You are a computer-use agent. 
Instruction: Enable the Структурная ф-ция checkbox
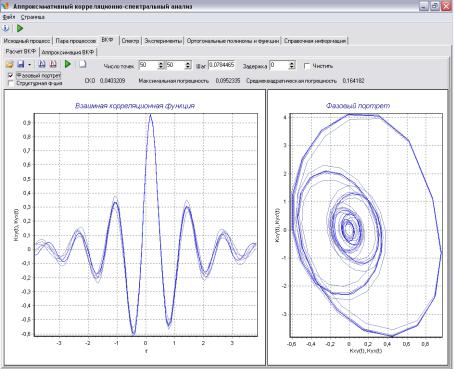[10, 83]
